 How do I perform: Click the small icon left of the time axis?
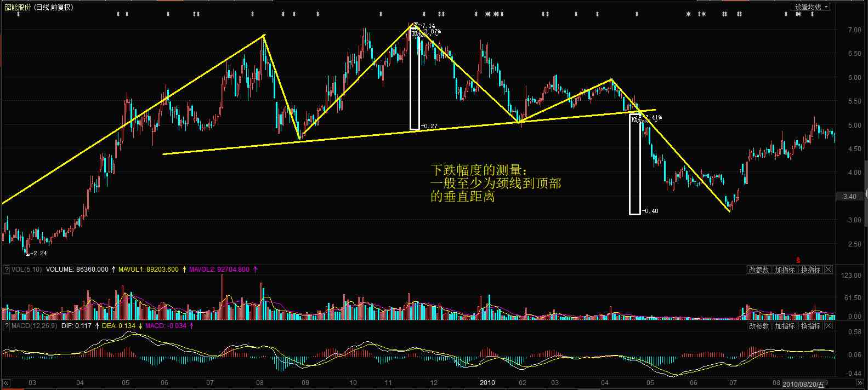point(7,383)
